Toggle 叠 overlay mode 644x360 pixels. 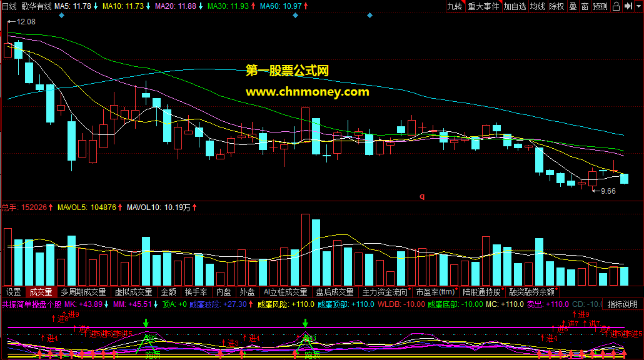pyautogui.click(x=573, y=6)
